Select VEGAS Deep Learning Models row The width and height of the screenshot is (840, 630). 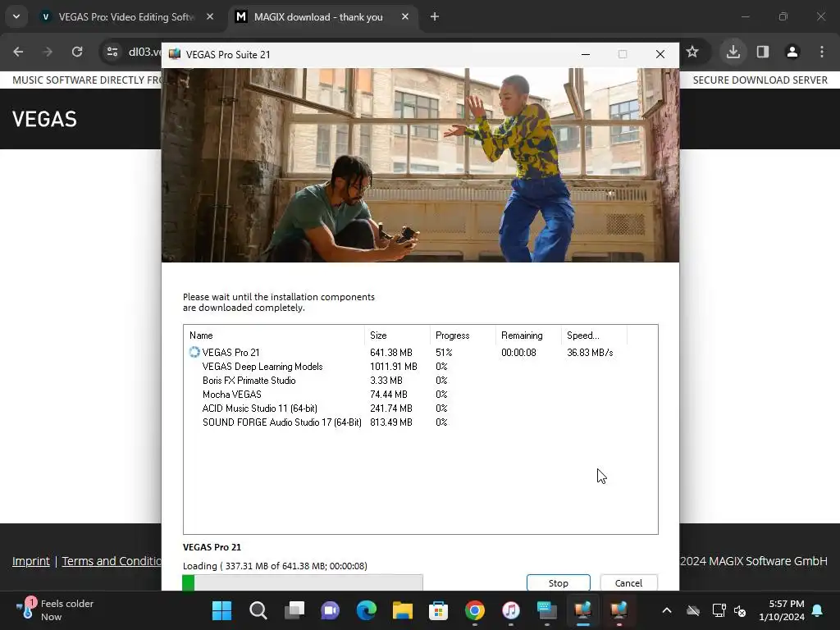click(x=421, y=367)
